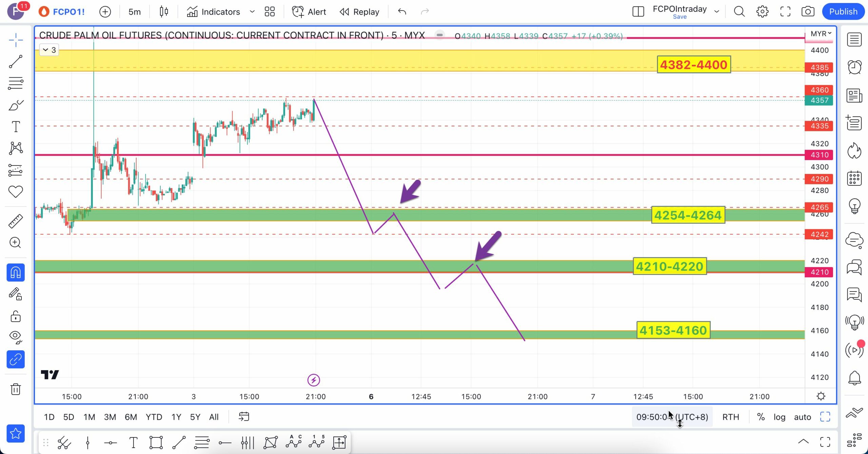This screenshot has width=868, height=454.
Task: Click the 4310 pink price level label
Action: (819, 155)
